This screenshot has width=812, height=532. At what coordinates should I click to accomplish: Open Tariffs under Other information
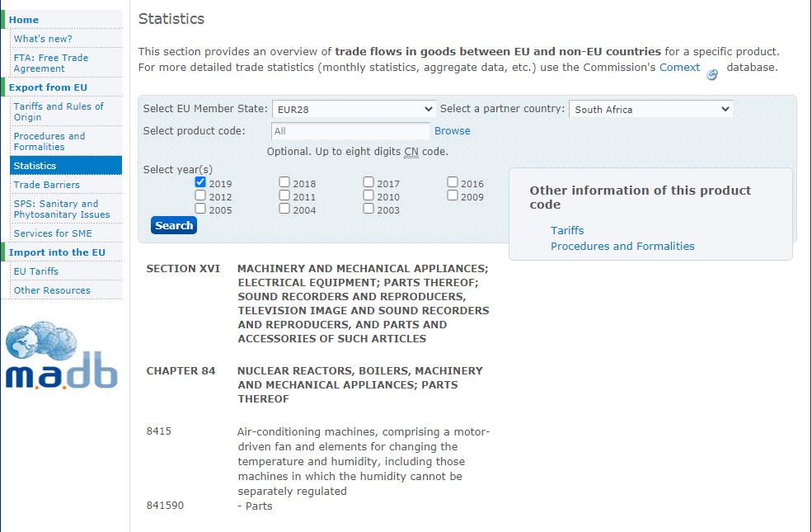point(567,230)
